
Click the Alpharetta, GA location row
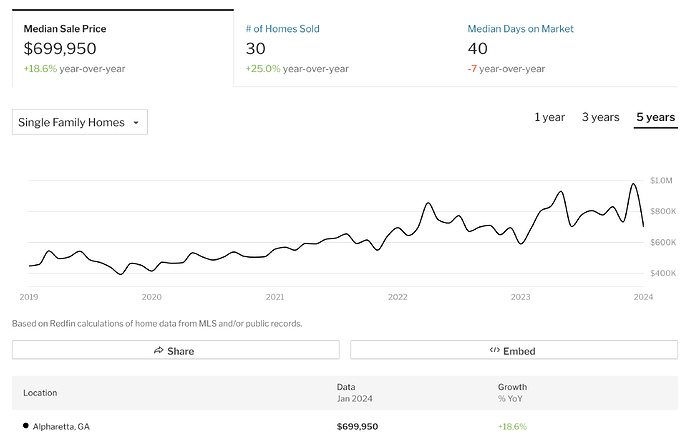click(x=345, y=426)
